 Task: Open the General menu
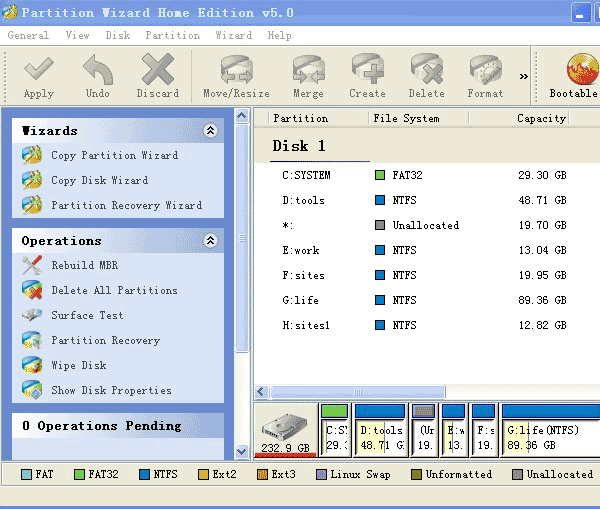click(28, 35)
